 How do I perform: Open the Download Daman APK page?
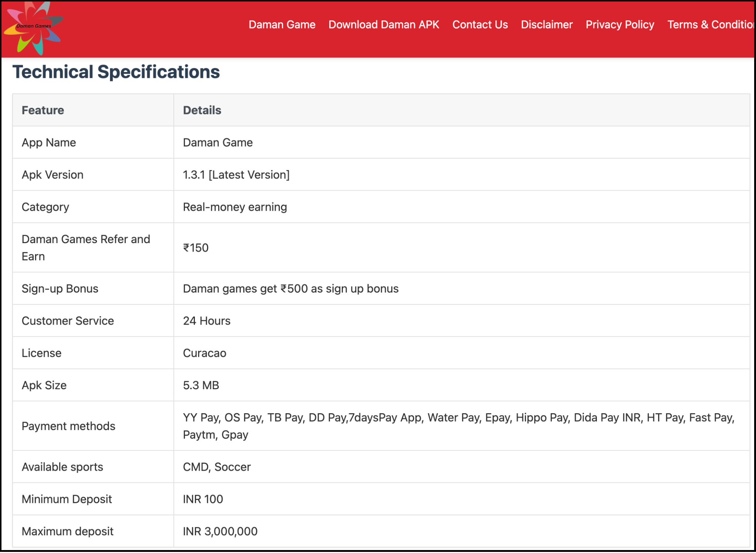coord(384,24)
